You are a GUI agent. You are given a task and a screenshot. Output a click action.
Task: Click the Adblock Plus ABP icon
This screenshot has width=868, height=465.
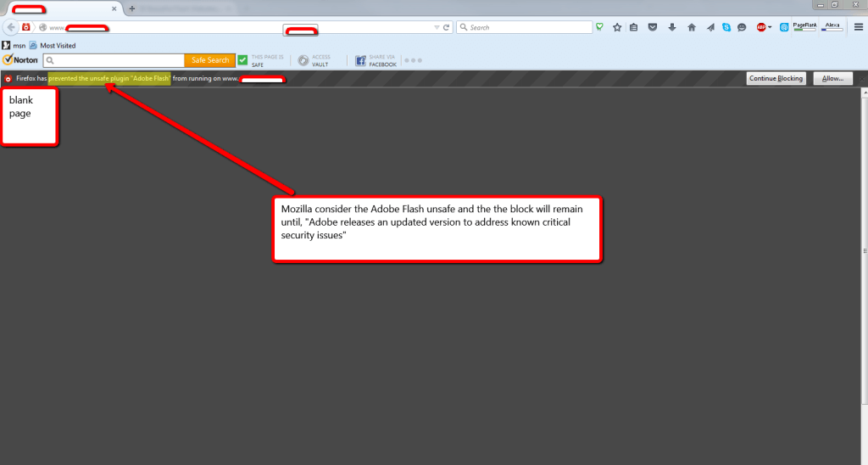pos(761,27)
